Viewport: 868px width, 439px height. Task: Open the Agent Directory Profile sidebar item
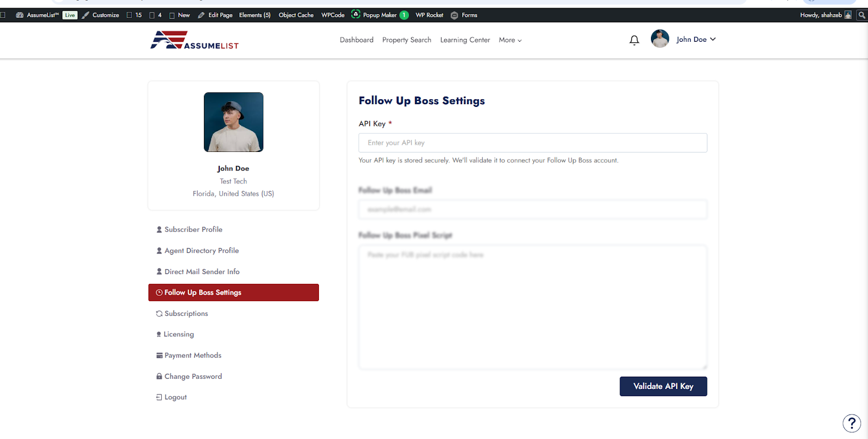(198, 251)
